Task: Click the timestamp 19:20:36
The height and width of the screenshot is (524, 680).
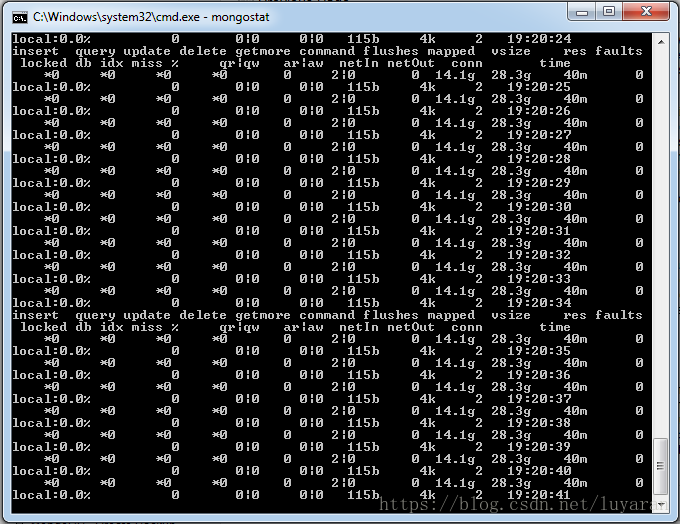Action: [x=539, y=375]
